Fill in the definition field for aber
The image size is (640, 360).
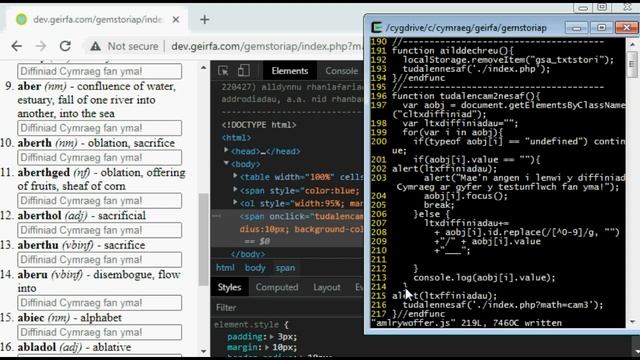pyautogui.click(x=100, y=128)
